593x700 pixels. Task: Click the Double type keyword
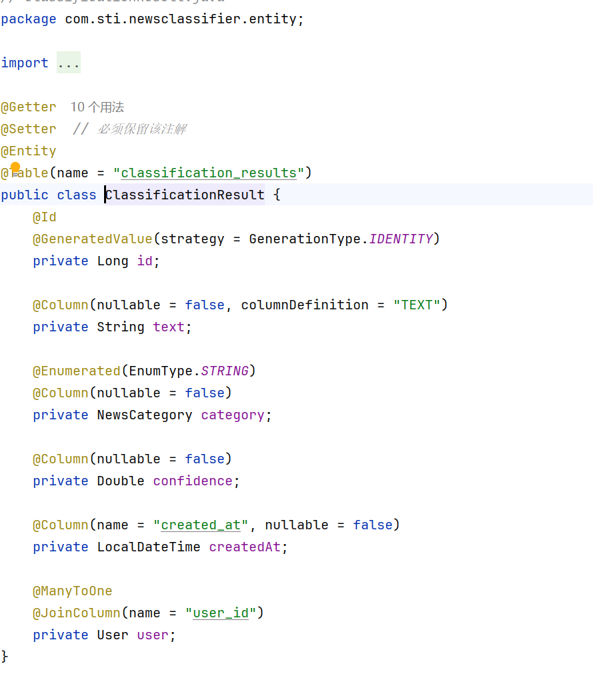point(121,481)
